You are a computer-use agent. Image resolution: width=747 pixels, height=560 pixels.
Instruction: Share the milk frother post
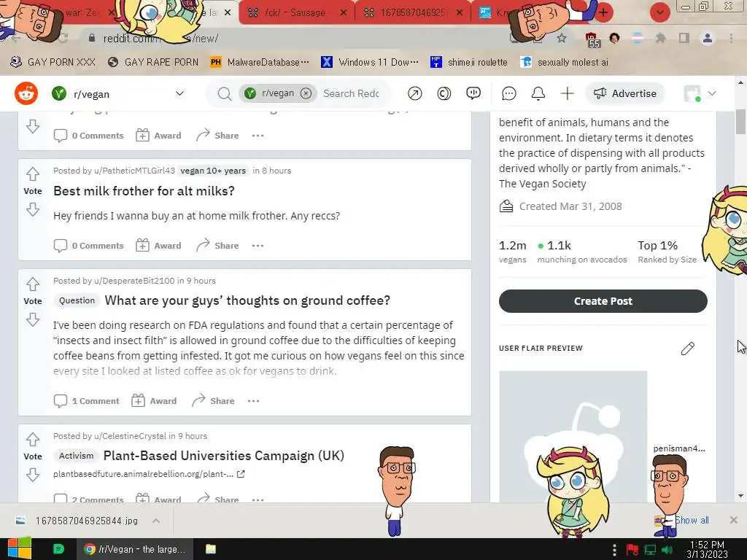pyautogui.click(x=217, y=246)
